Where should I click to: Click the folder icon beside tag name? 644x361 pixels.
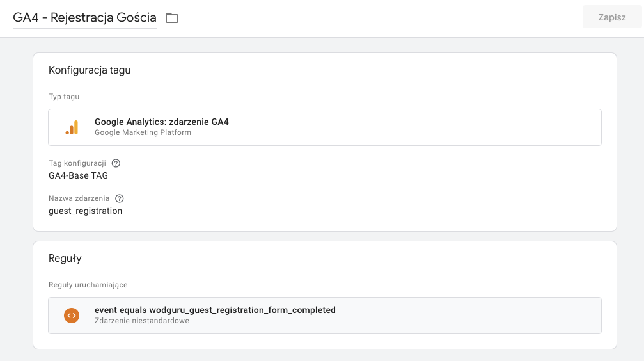tap(171, 18)
